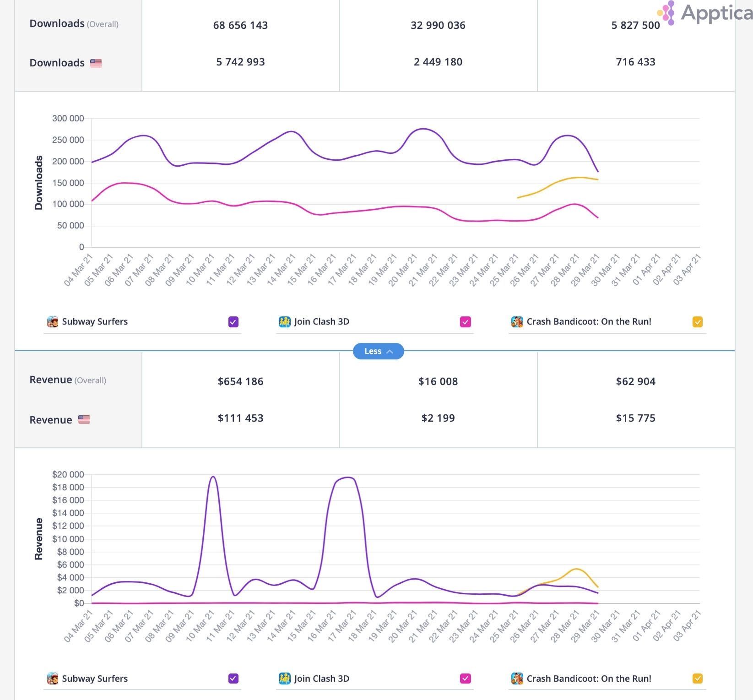
Task: Uncheck Subway Surfers checkbox in downloads legend
Action: point(233,322)
